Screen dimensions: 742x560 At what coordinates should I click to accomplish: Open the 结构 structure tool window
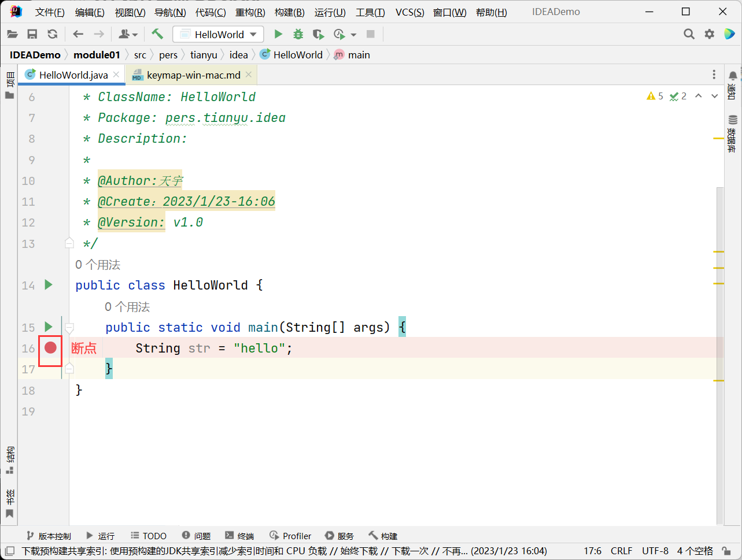9,461
